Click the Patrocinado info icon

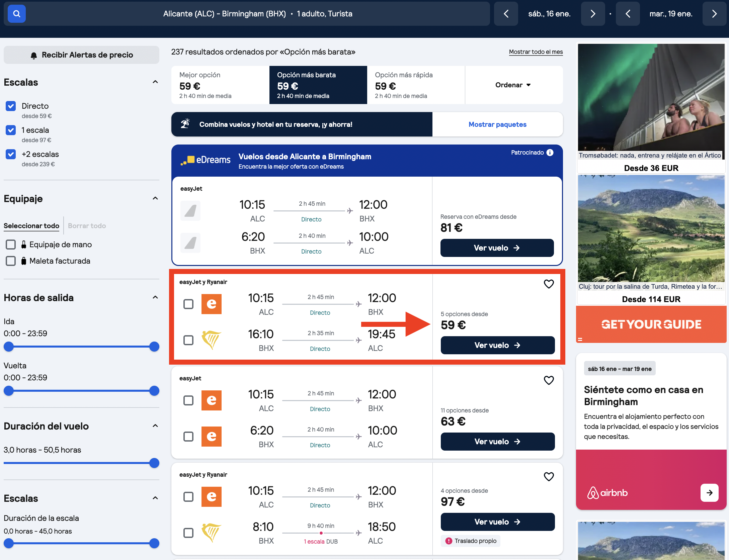(550, 153)
